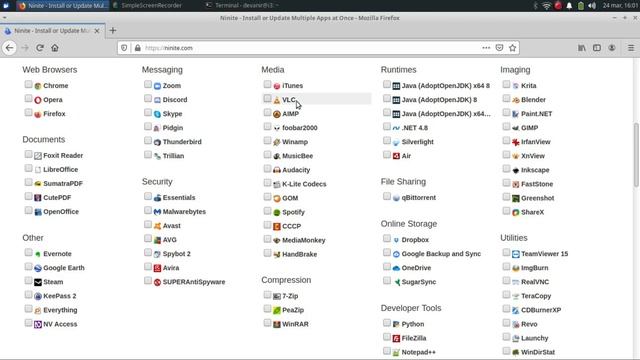Click the Spotify app icon
Screen dimensions: 640x360
pos(277,212)
